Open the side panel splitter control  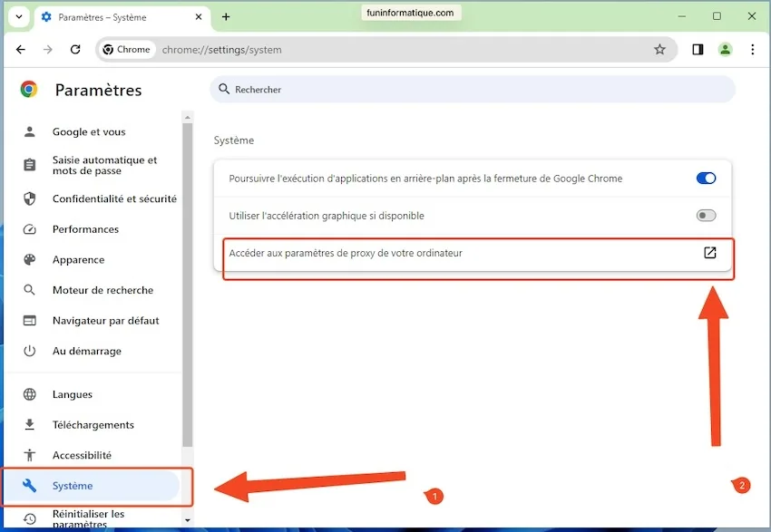click(698, 50)
